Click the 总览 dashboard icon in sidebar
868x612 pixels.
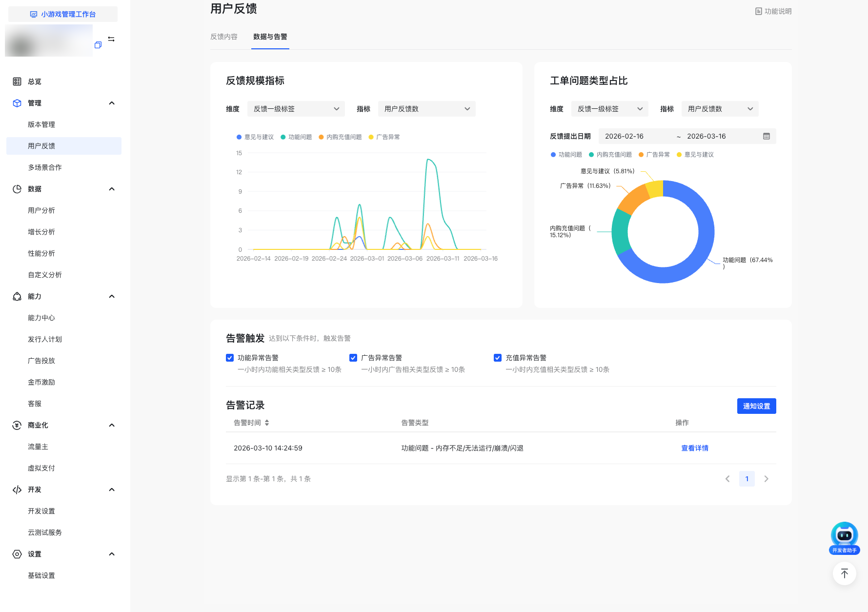tap(17, 82)
